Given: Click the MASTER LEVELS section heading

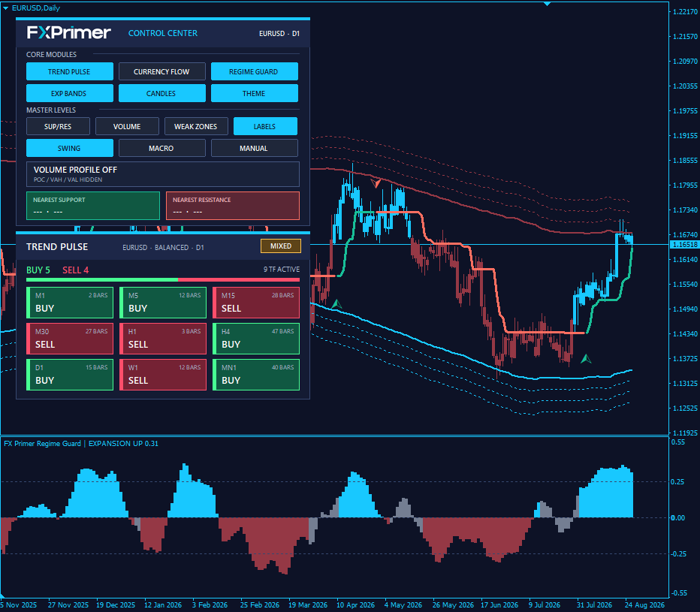Looking at the screenshot, I should [x=51, y=110].
